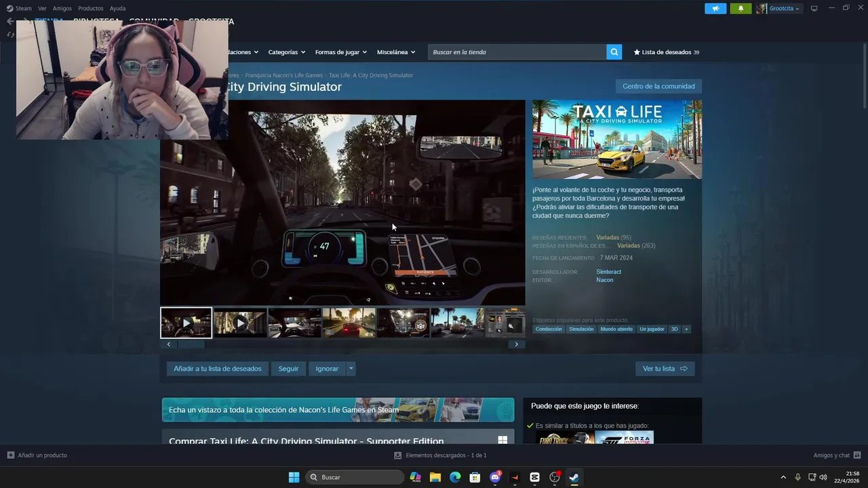Open the green notifications bell
Image resolution: width=868 pixels, height=488 pixels.
pos(741,9)
